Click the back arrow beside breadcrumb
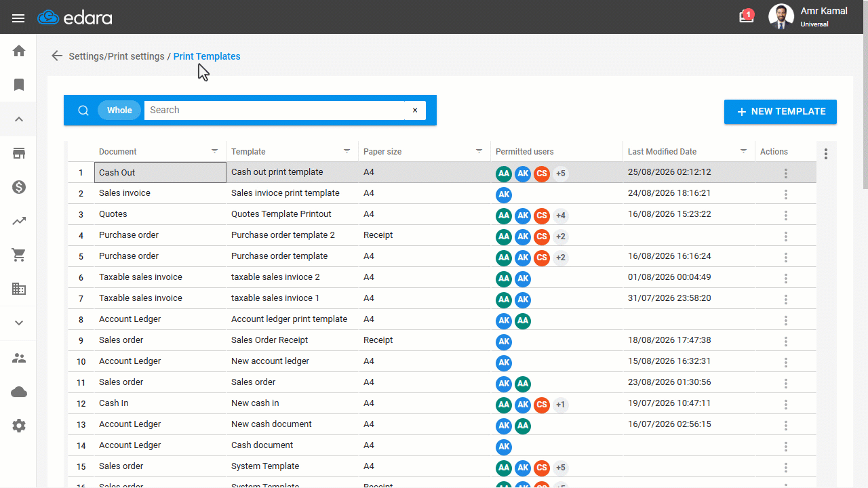This screenshot has height=488, width=868. (57, 56)
